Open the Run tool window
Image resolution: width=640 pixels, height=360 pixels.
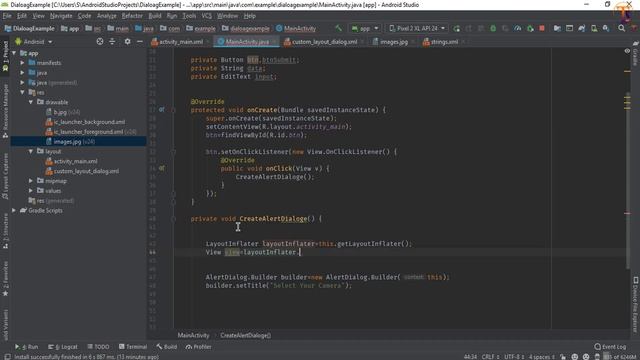click(27, 347)
